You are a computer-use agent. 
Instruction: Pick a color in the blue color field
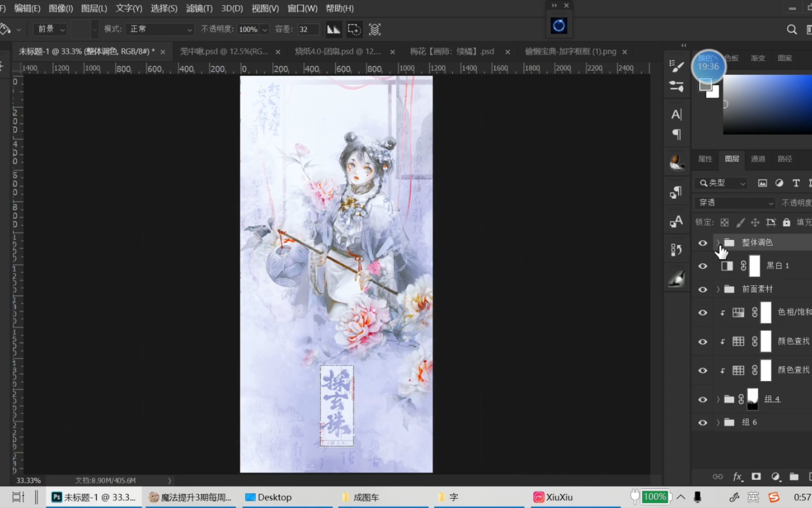pyautogui.click(x=767, y=104)
